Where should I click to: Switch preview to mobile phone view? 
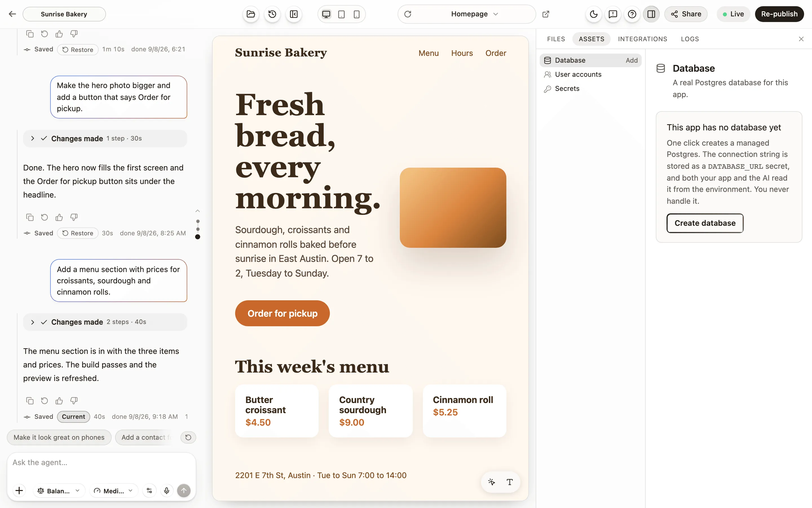click(357, 14)
